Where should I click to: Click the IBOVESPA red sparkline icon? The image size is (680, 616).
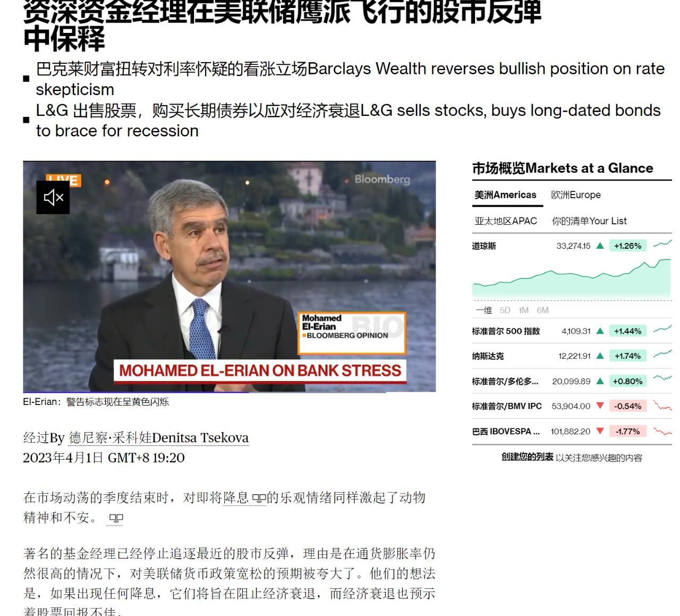point(662,431)
